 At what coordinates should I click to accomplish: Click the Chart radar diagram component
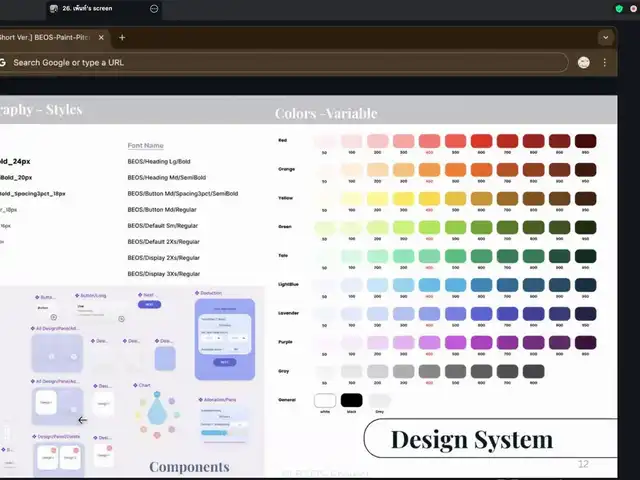click(159, 412)
